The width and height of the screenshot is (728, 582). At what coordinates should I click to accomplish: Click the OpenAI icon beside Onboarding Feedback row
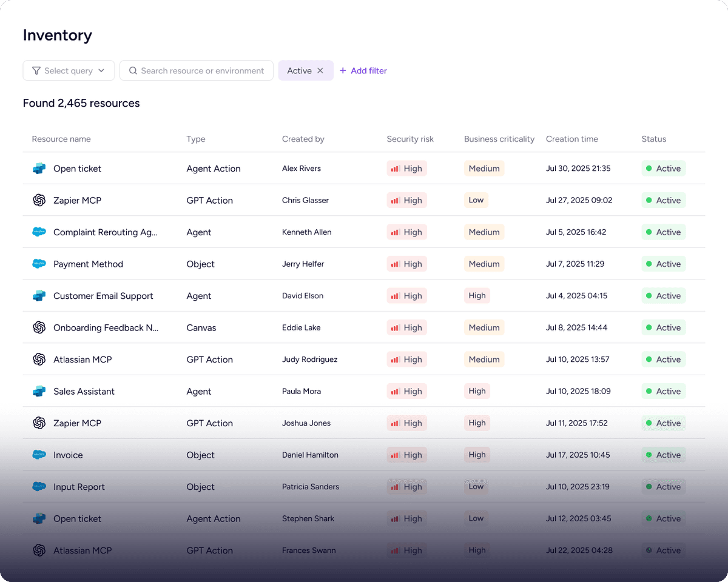tap(39, 327)
